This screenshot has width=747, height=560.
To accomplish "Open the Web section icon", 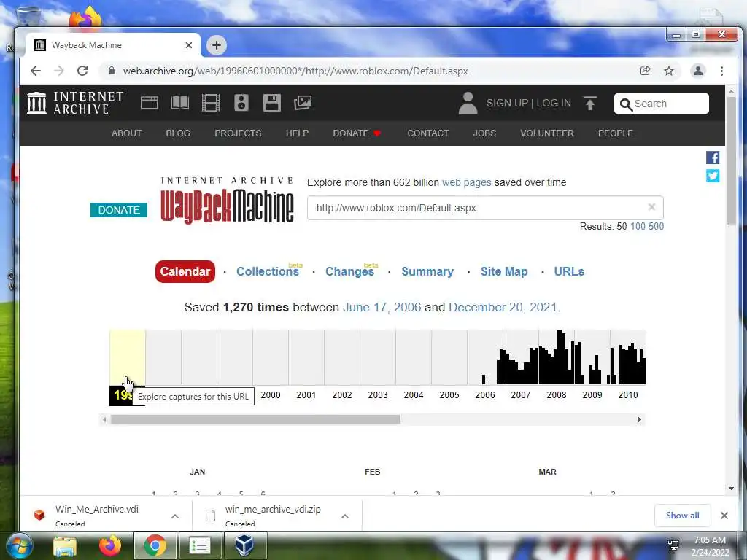I will 149,103.
